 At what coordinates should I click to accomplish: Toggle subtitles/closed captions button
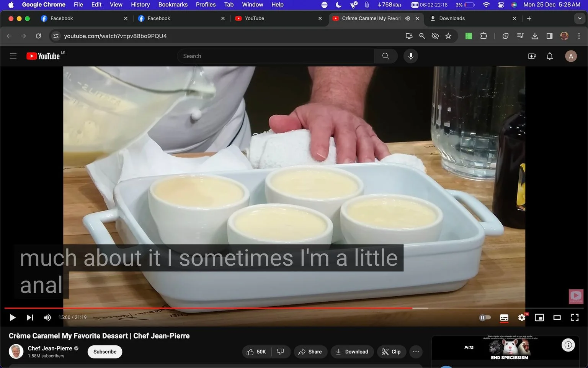[x=504, y=317]
